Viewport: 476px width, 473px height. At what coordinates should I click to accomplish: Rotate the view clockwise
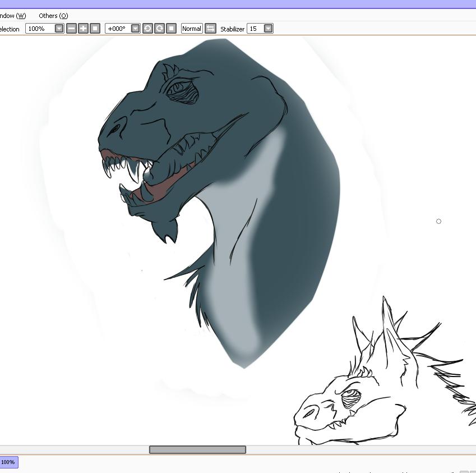pyautogui.click(x=160, y=29)
